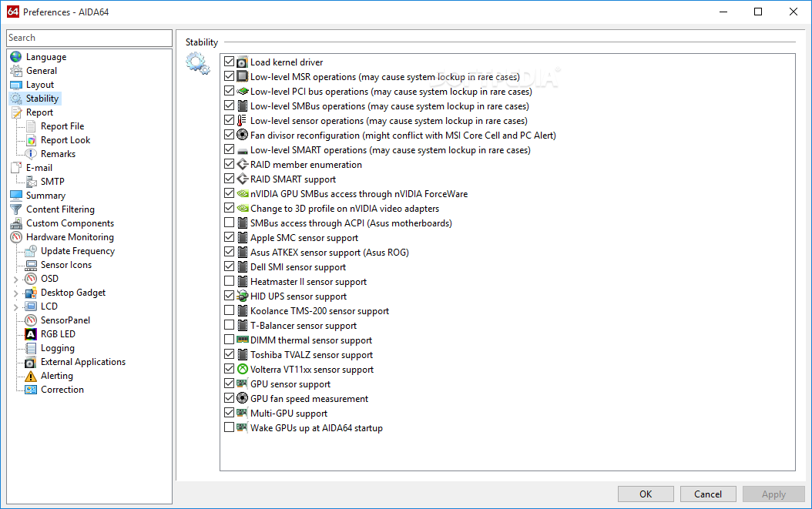Click the OSD gauge icon
This screenshot has height=509, width=812.
pos(31,279)
